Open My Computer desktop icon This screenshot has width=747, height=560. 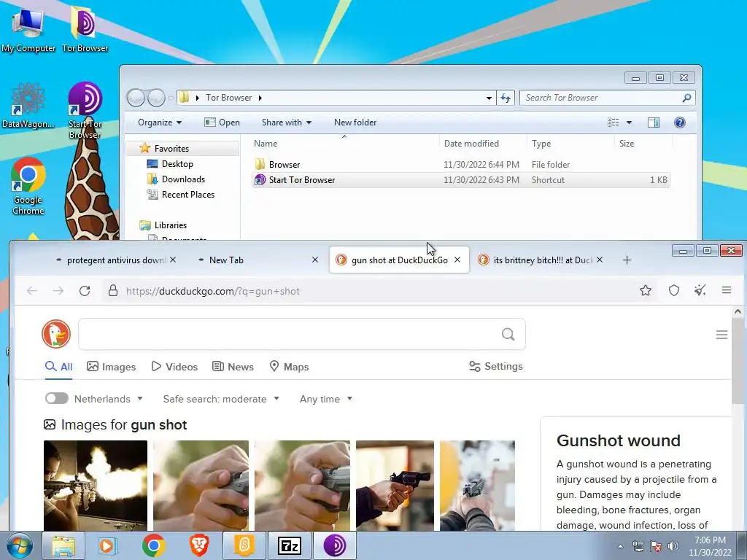28,29
